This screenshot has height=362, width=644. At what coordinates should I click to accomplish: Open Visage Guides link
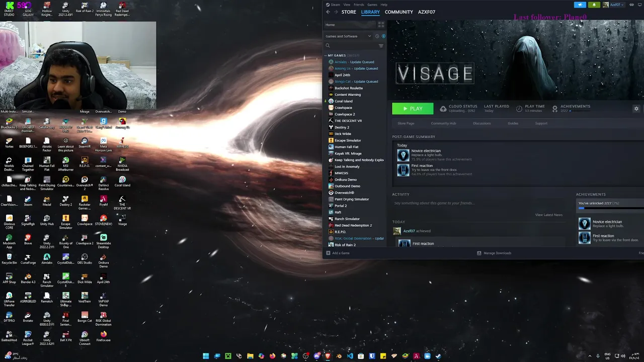[x=513, y=123]
